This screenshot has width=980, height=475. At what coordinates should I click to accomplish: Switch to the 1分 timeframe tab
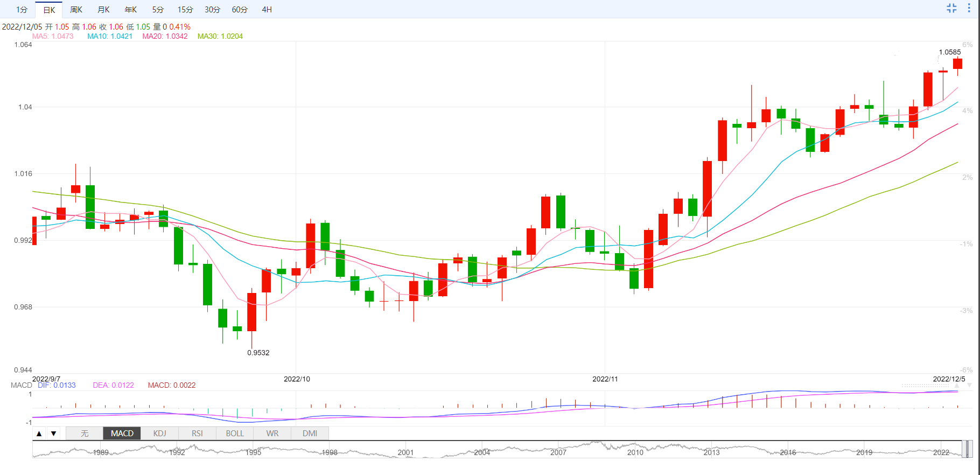(x=22, y=10)
